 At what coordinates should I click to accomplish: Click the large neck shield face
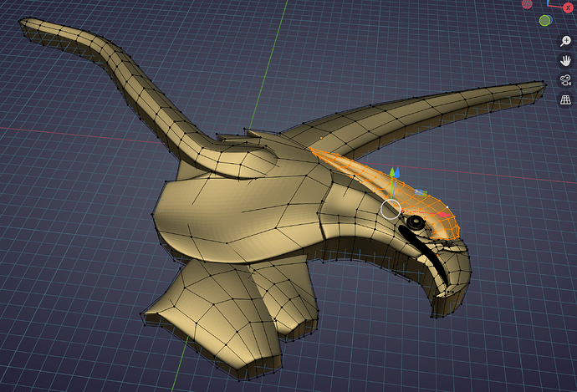coord(236,217)
